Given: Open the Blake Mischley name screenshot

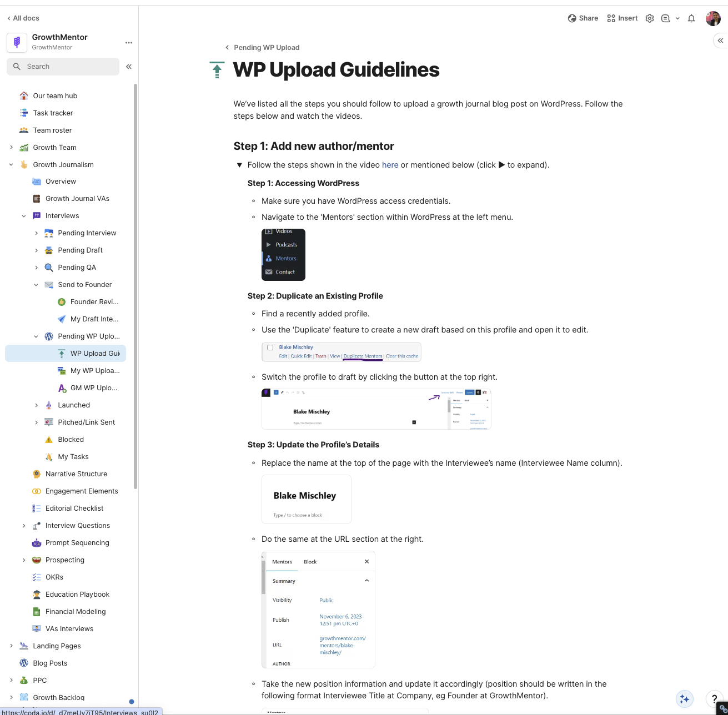Looking at the screenshot, I should point(307,499).
